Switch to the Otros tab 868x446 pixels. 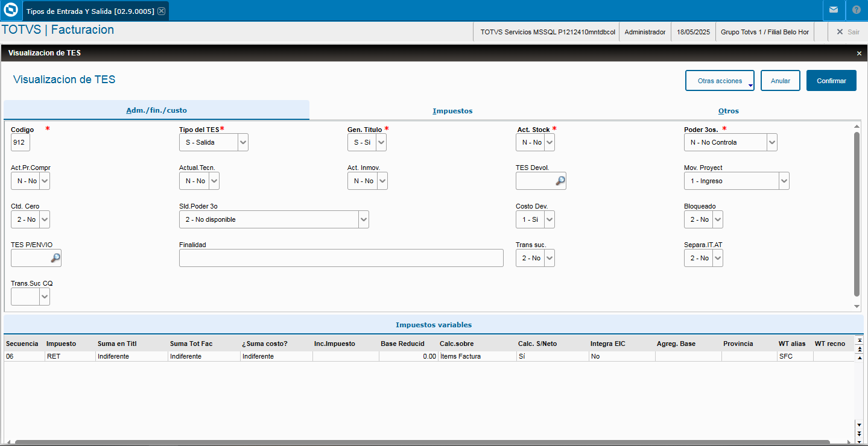tap(729, 111)
